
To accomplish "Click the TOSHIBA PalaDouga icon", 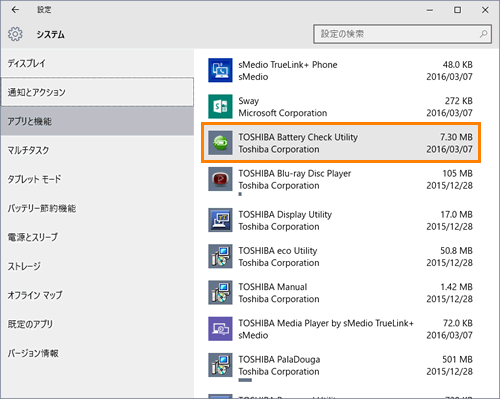I will pos(220,365).
